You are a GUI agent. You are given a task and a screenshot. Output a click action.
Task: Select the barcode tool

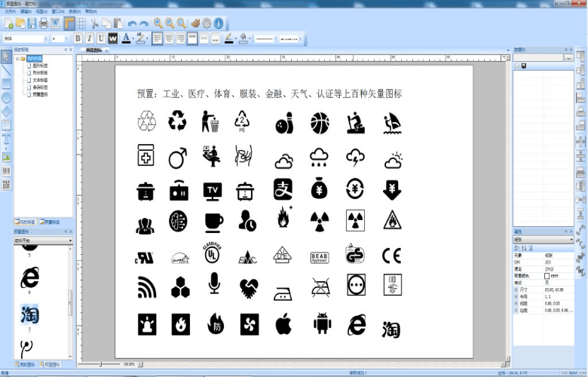[6, 171]
